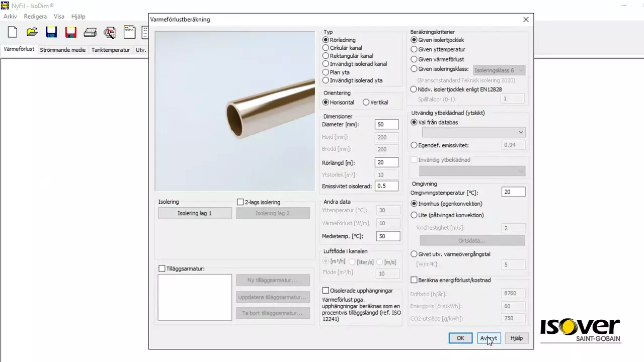Select Ute (påtvingad konvektion) option
The width and height of the screenshot is (644, 362).
click(x=414, y=215)
